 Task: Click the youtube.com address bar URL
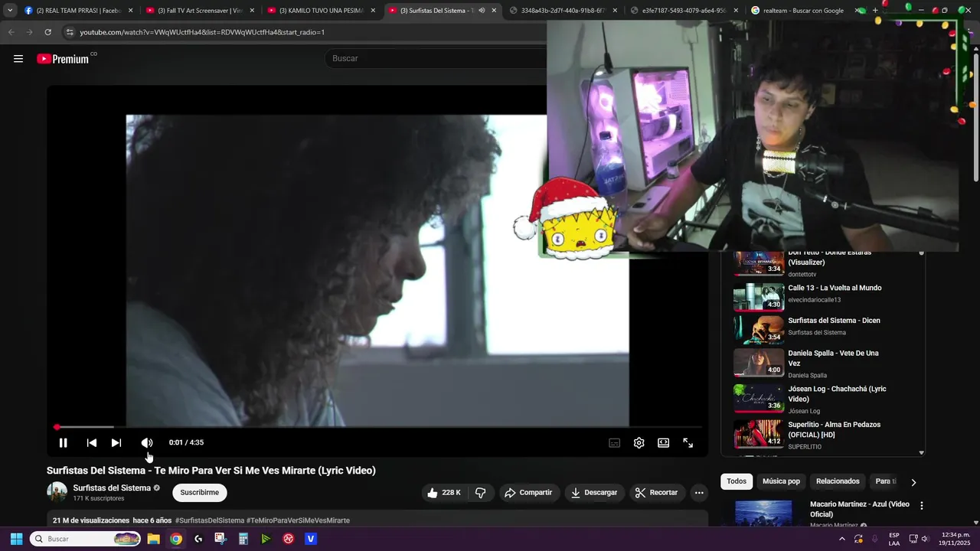click(x=202, y=32)
